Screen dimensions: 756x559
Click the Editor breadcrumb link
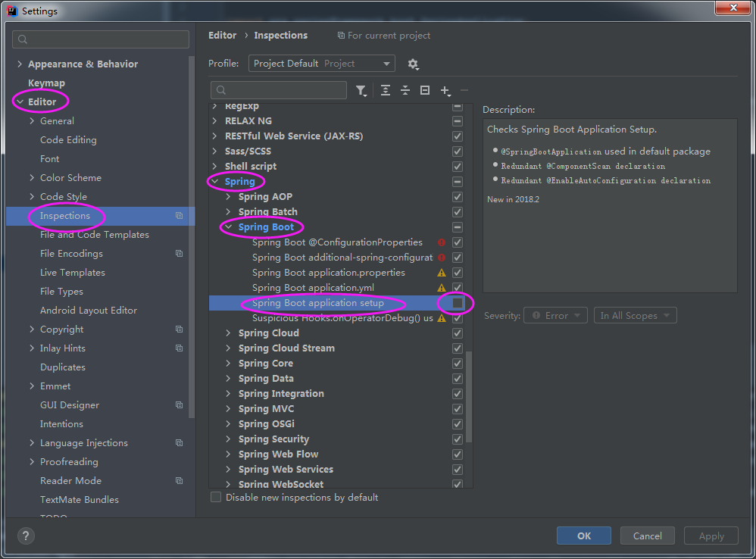[222, 35]
